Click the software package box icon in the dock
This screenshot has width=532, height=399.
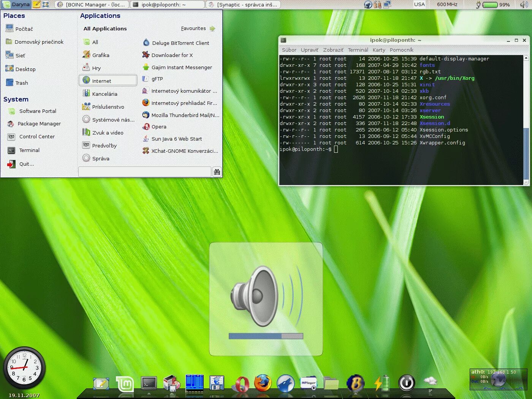click(172, 383)
